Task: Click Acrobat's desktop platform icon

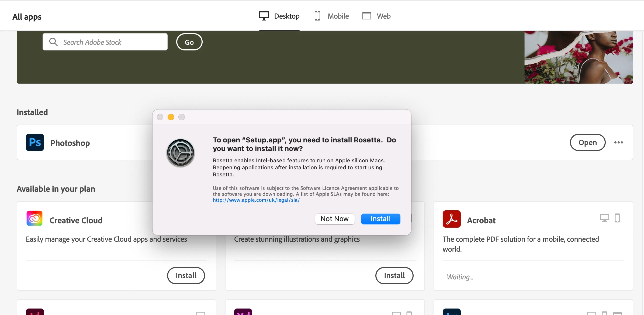Action: (604, 218)
